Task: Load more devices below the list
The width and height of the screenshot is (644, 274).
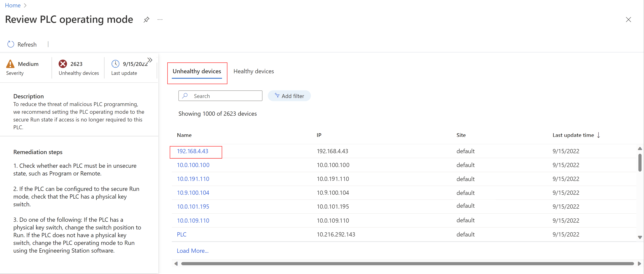Action: 192,250
